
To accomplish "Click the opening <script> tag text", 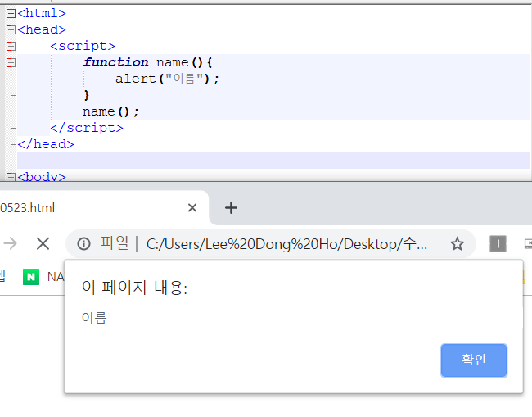I will 83,46.
